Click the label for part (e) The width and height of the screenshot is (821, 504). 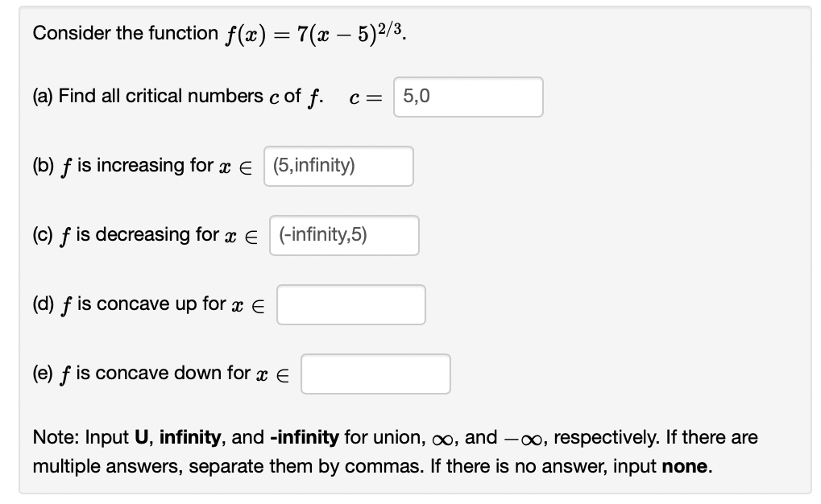point(41,373)
